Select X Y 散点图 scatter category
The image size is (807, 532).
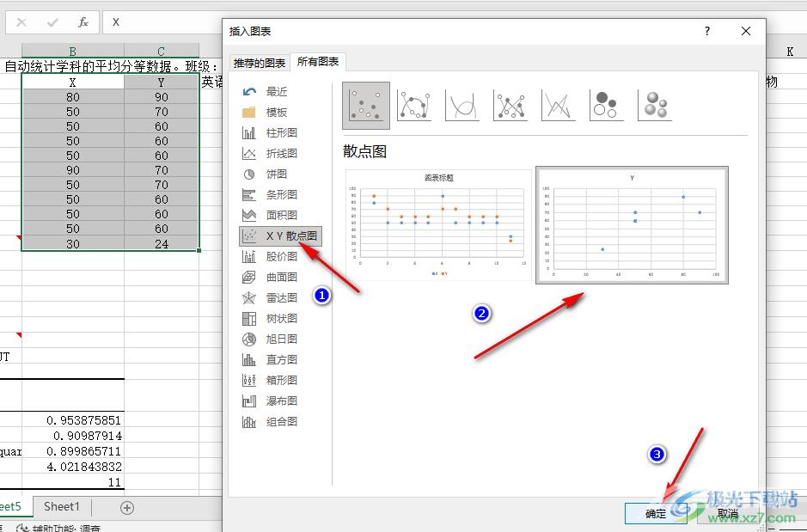pyautogui.click(x=281, y=235)
